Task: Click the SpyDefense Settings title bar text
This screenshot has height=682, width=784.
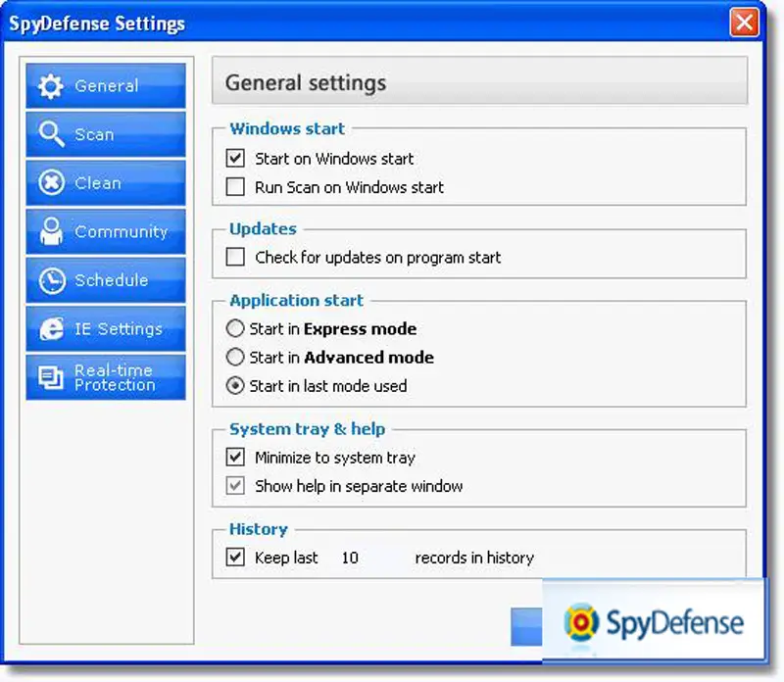Action: (97, 24)
